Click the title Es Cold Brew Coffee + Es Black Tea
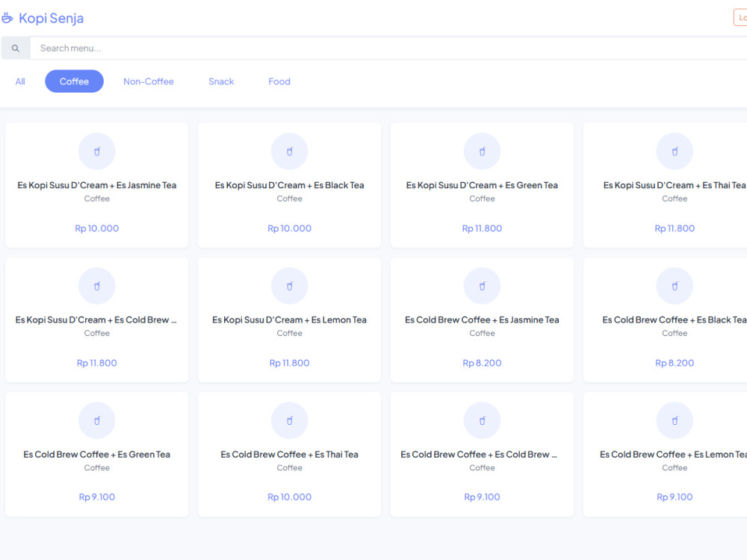The width and height of the screenshot is (747, 560). (675, 320)
